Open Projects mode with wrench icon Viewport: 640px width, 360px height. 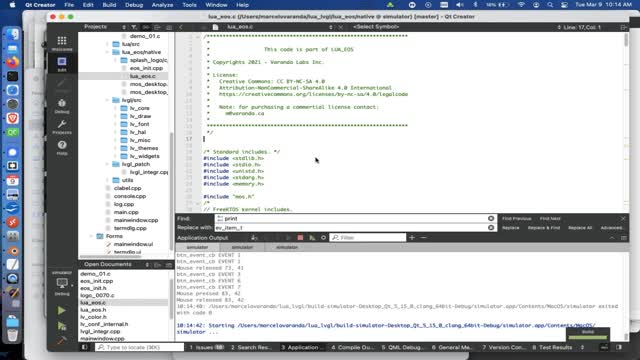62,127
